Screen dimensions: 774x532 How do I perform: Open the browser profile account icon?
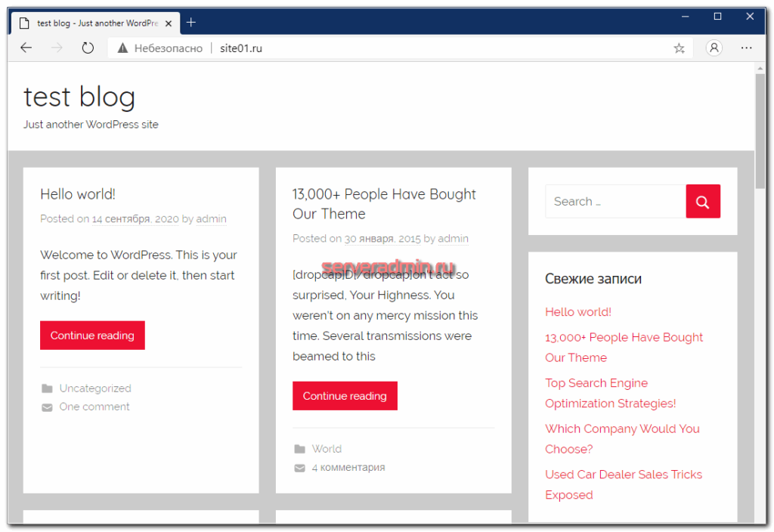pyautogui.click(x=714, y=48)
